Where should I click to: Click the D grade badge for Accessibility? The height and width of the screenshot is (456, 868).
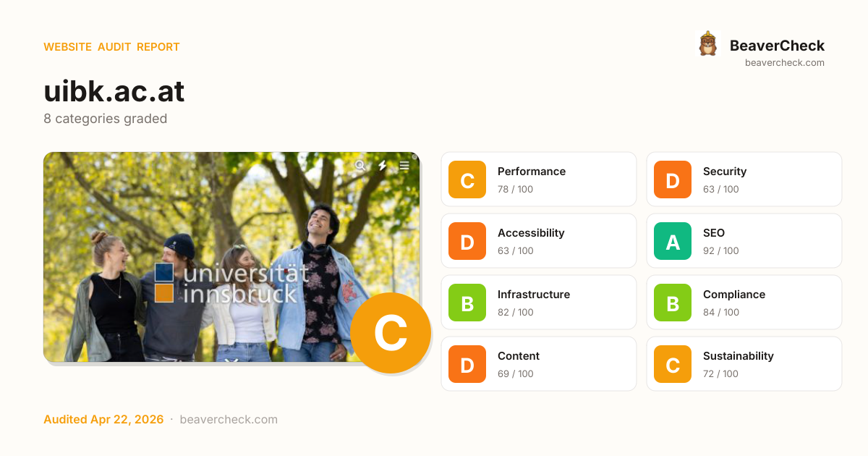467,241
